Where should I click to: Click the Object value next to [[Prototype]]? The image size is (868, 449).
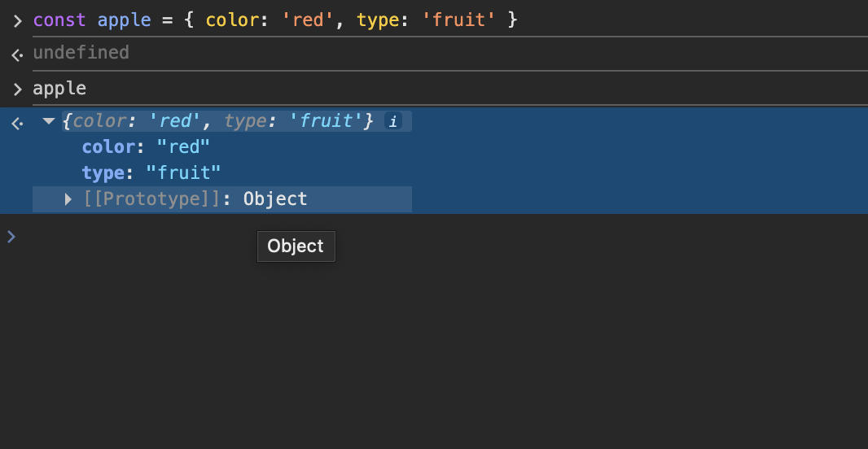tap(275, 199)
